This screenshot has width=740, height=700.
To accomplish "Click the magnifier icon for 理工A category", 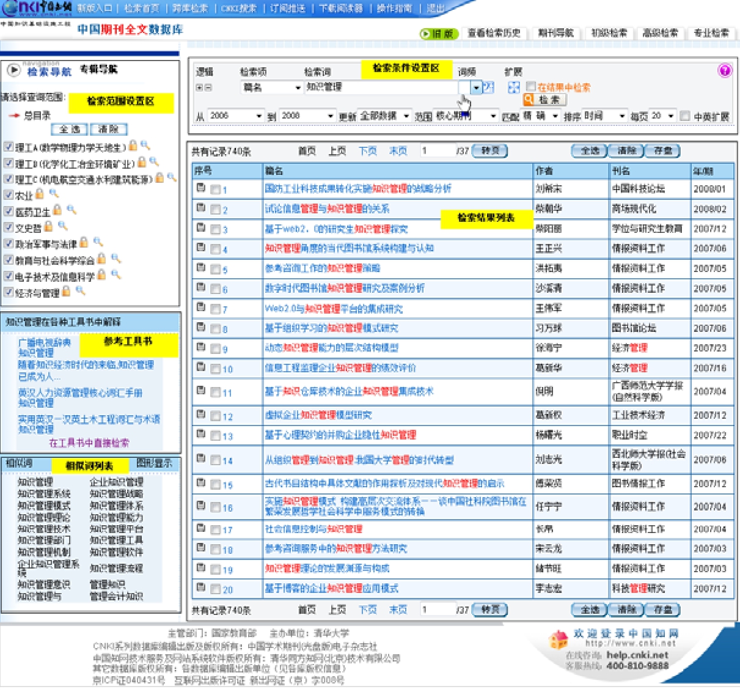I will coord(145,146).
